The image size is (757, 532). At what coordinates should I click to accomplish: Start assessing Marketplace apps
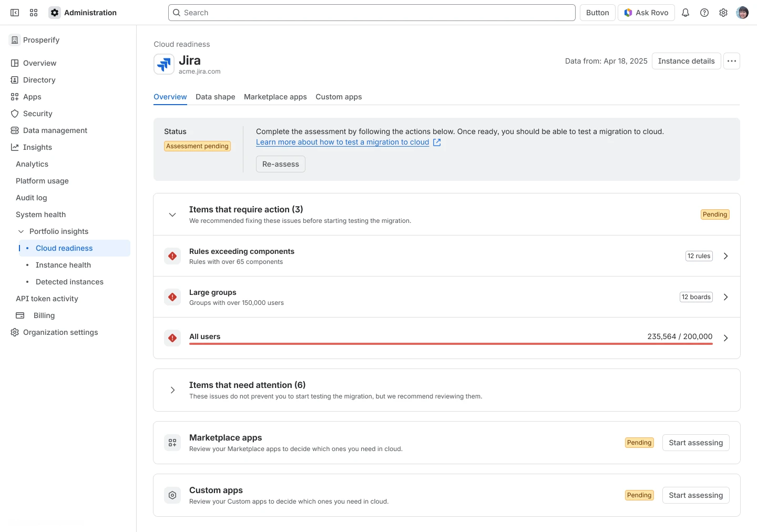(696, 443)
